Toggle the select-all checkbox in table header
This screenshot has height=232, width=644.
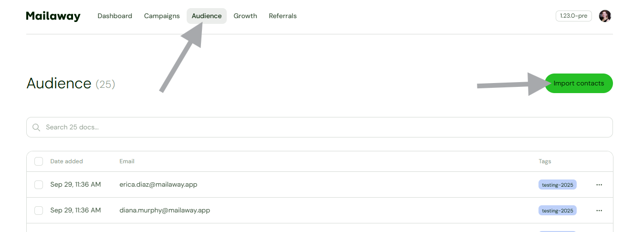point(39,161)
